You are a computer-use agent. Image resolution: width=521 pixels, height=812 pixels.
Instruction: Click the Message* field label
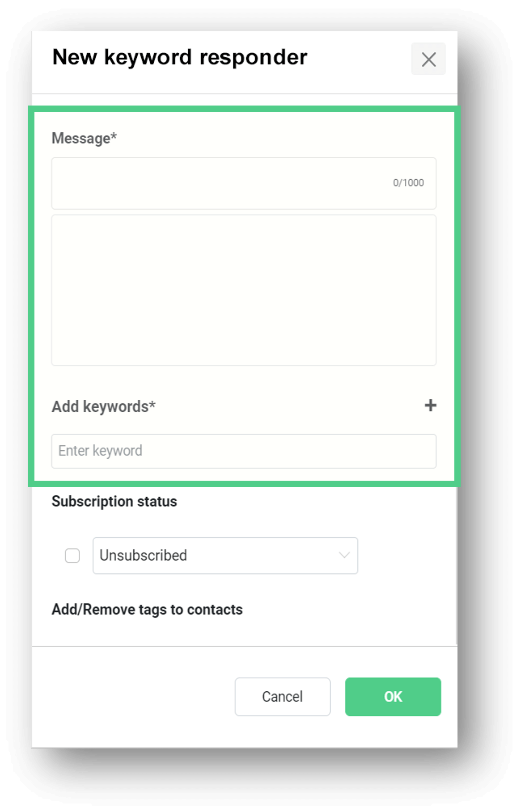click(84, 138)
